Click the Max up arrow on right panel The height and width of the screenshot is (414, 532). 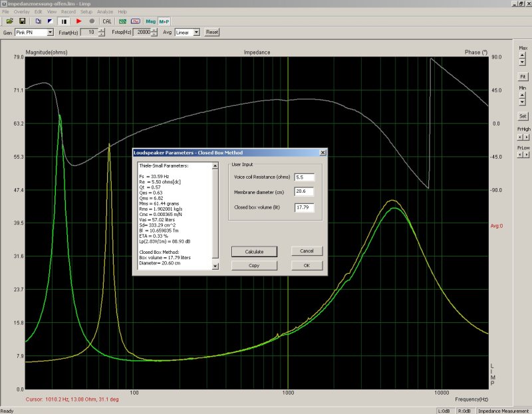[523, 55]
